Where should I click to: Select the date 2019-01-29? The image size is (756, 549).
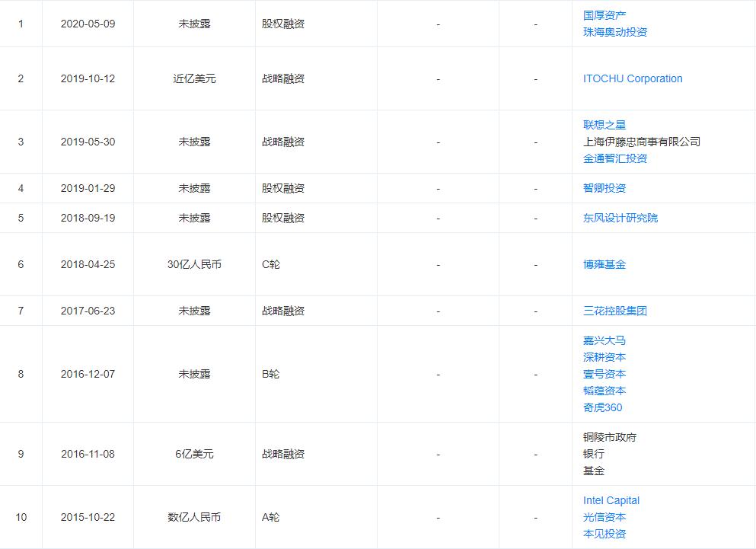pyautogui.click(x=88, y=188)
